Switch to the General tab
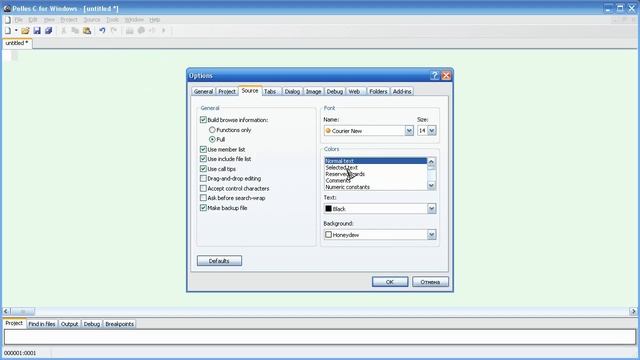The image size is (640, 360). [x=203, y=91]
